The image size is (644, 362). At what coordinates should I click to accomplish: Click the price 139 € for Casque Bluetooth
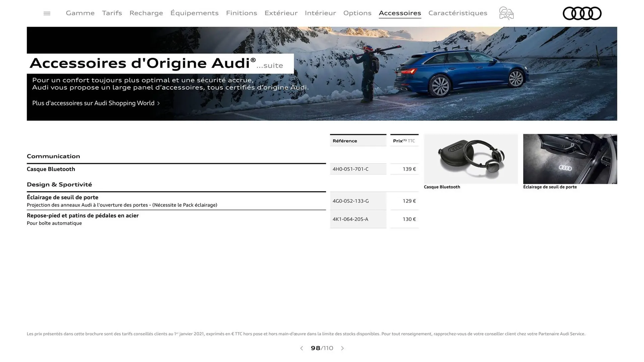[409, 169]
